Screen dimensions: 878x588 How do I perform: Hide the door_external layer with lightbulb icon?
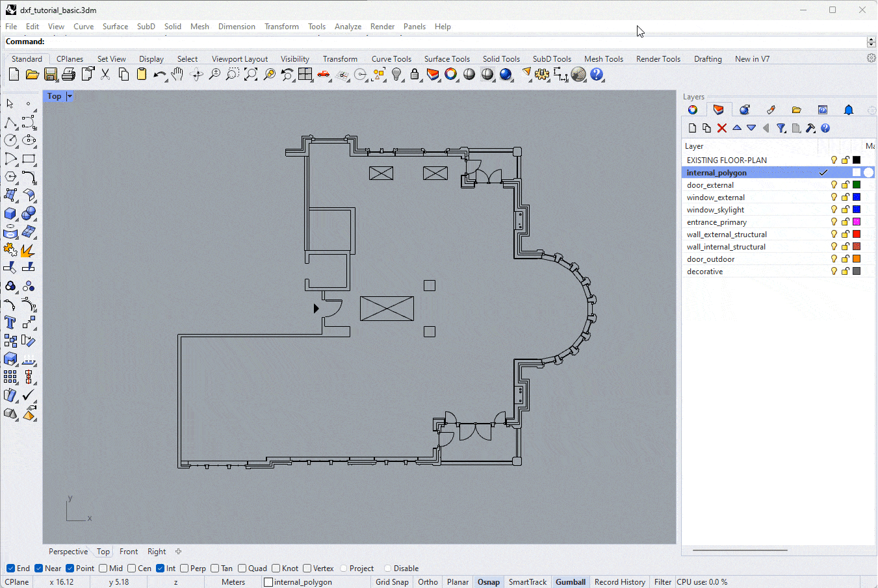(x=834, y=185)
